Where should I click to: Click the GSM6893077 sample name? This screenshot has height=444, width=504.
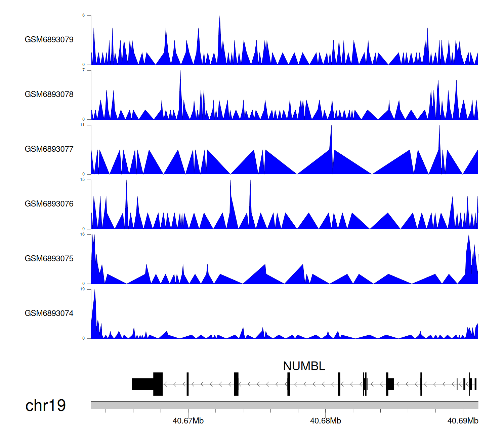(49, 149)
